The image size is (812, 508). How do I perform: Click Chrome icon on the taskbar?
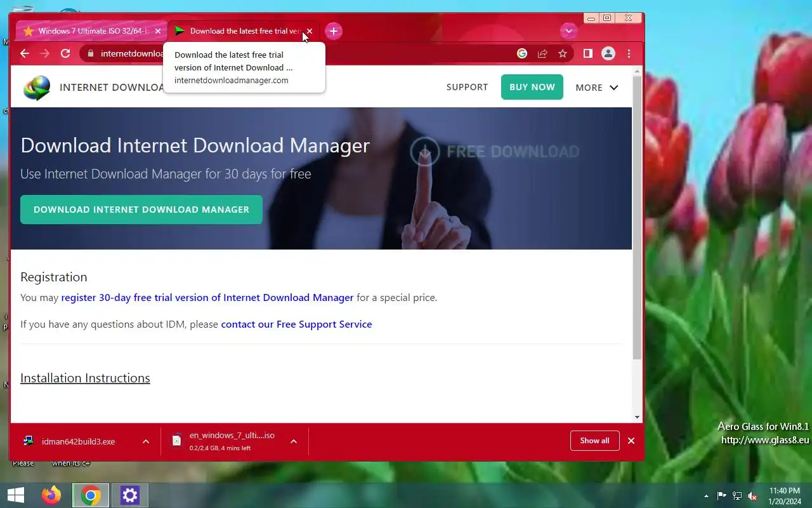point(91,495)
